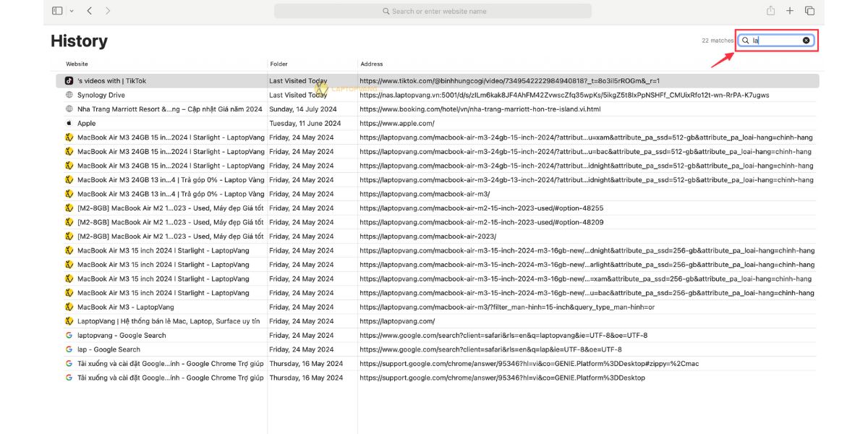Click the Apple logo favicon
The image size is (868, 434).
[69, 123]
